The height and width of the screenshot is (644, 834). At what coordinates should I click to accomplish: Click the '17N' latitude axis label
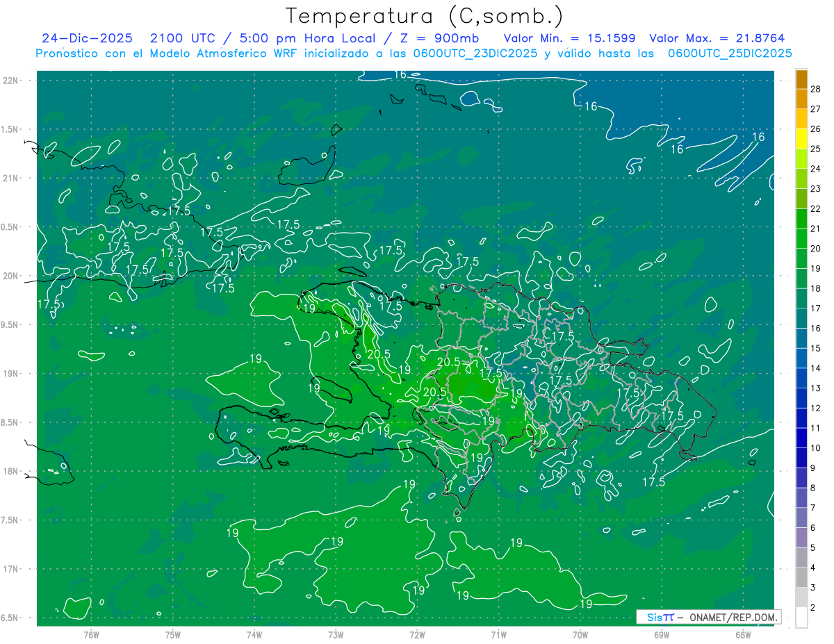coord(10,570)
